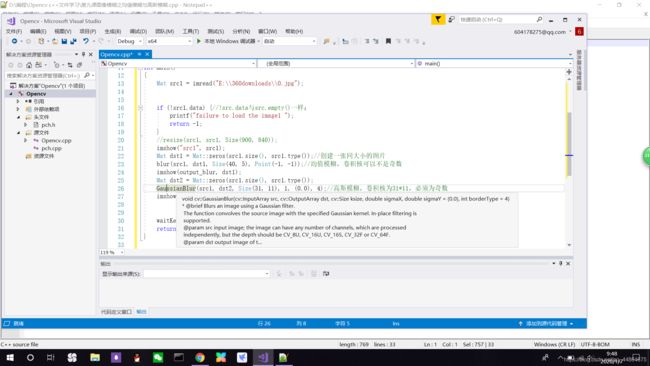Click Windows (CR LF) in Notepad++ status bar
The width and height of the screenshot is (650, 366).
tap(554, 344)
